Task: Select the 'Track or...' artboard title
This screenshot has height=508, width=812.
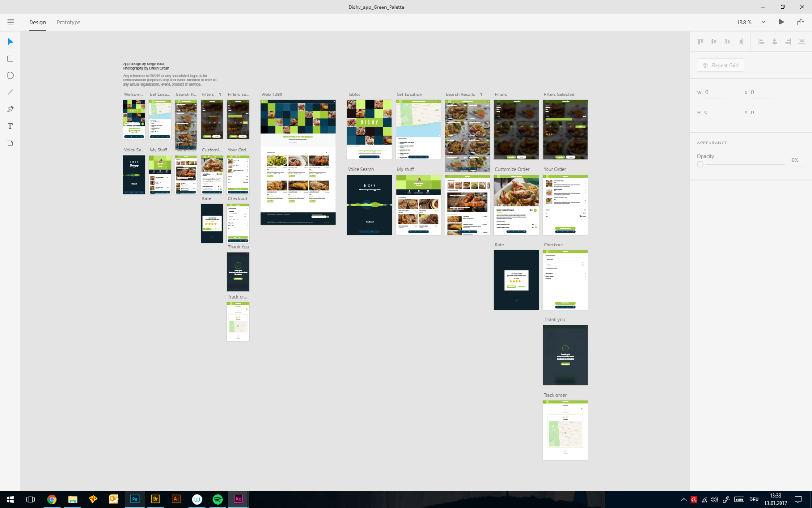Action: pyautogui.click(x=237, y=297)
